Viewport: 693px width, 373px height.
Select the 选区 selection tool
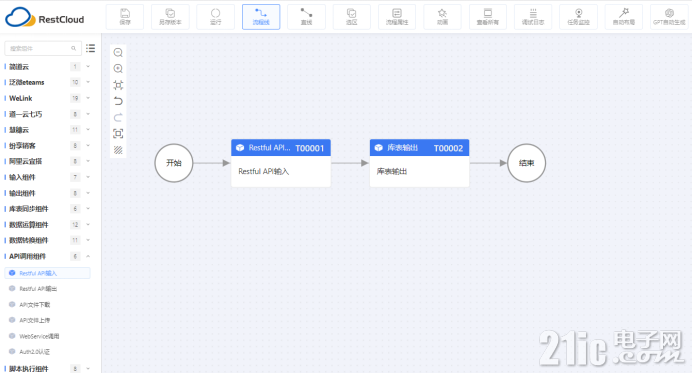pyautogui.click(x=352, y=17)
